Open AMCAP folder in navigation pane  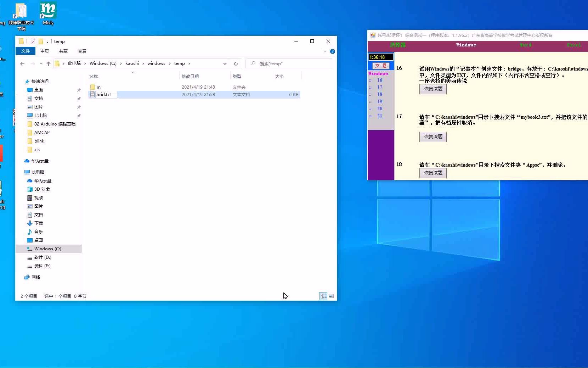click(42, 133)
